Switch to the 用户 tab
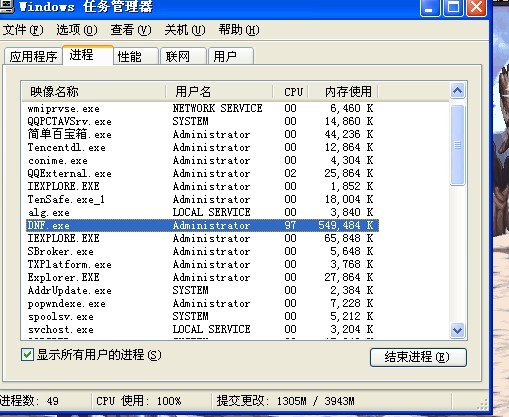 pyautogui.click(x=231, y=56)
